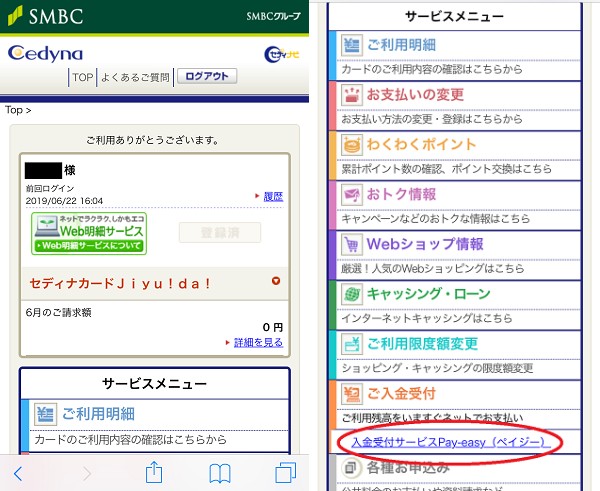Click SMBCグループ text in header
The height and width of the screenshot is (491, 600).
pyautogui.click(x=274, y=16)
